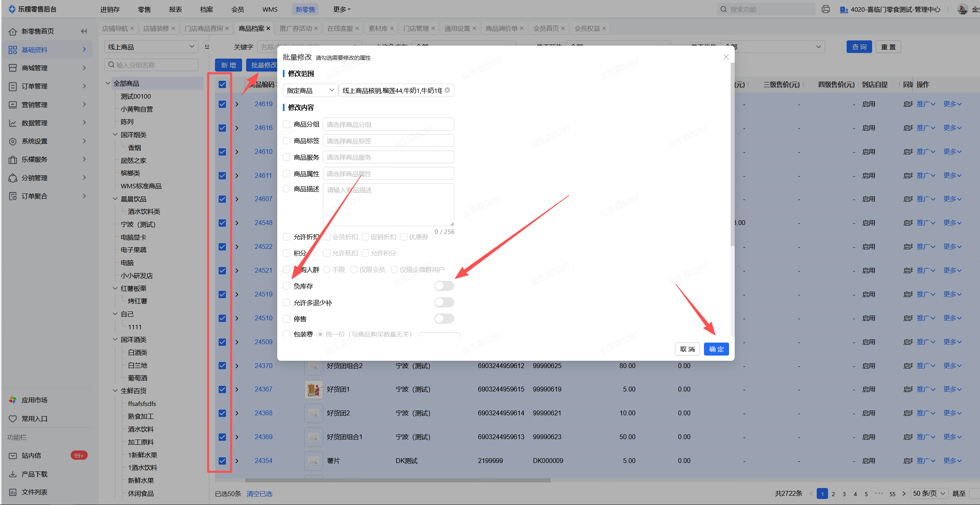This screenshot has height=505, width=980.
Task: Click 产品下载 download icon
Action: click(x=13, y=474)
